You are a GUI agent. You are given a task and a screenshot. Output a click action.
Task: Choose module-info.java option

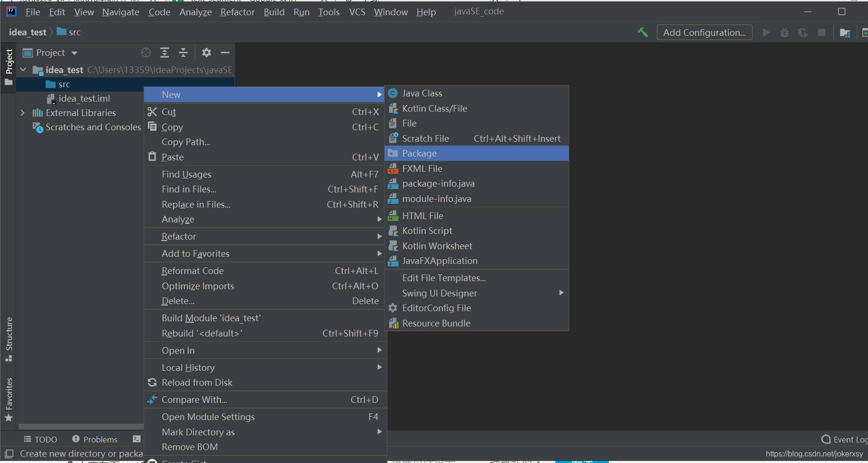point(477,199)
